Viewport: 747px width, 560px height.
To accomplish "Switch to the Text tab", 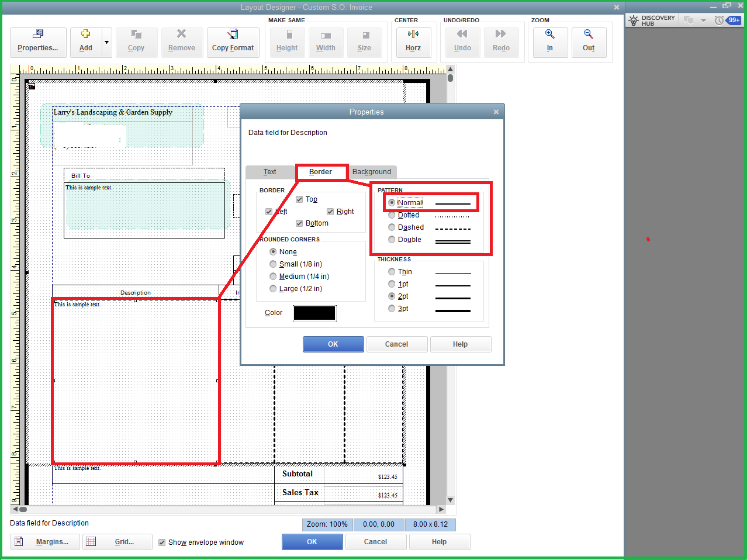I will coord(270,171).
